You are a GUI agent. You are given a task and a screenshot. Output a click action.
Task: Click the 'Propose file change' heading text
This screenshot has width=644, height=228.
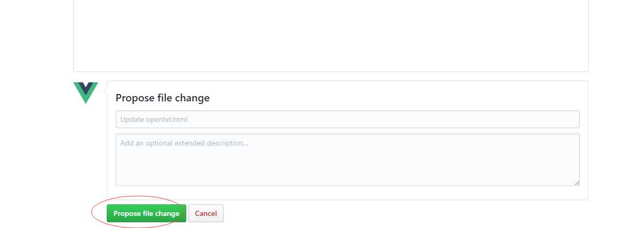(163, 98)
